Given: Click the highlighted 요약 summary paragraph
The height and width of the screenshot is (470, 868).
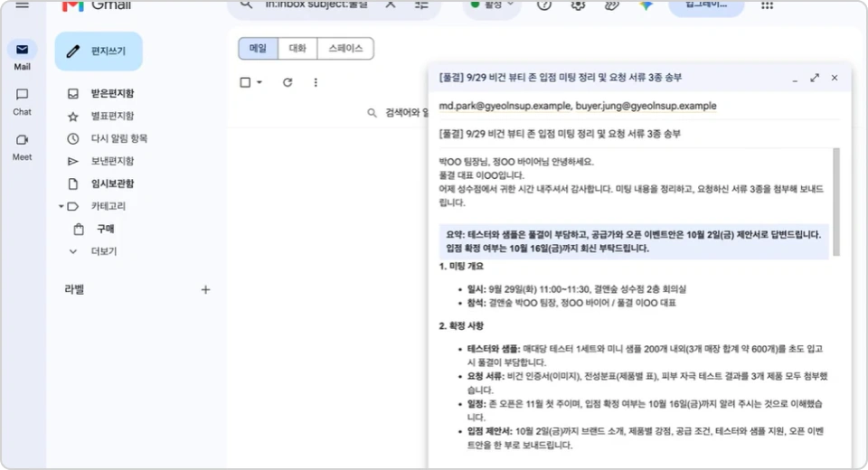Looking at the screenshot, I should 634,241.
